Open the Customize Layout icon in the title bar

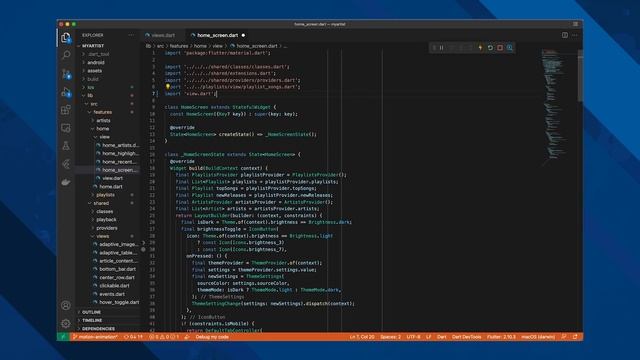[x=576, y=24]
